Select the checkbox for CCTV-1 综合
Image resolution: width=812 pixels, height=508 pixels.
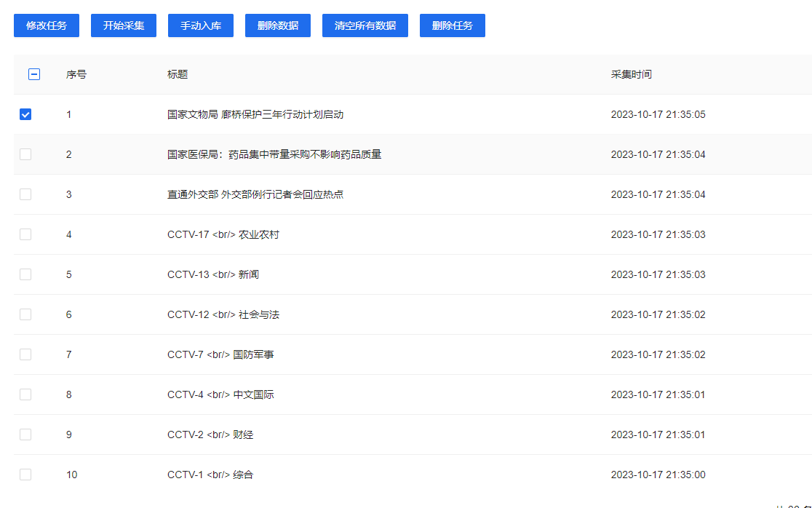(x=25, y=475)
